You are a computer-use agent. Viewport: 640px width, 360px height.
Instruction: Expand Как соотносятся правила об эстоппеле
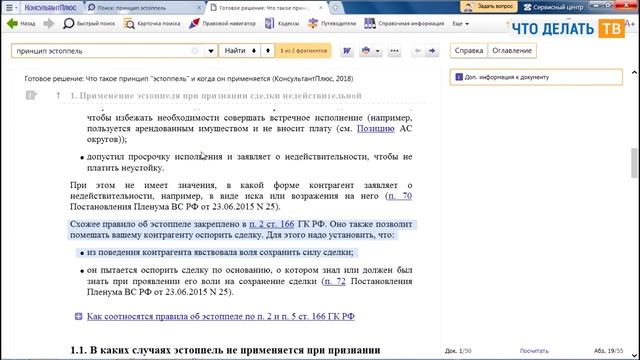[x=78, y=316]
